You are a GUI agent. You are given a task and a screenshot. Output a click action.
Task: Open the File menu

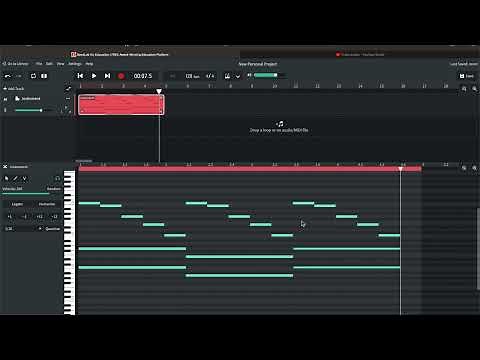click(x=39, y=63)
